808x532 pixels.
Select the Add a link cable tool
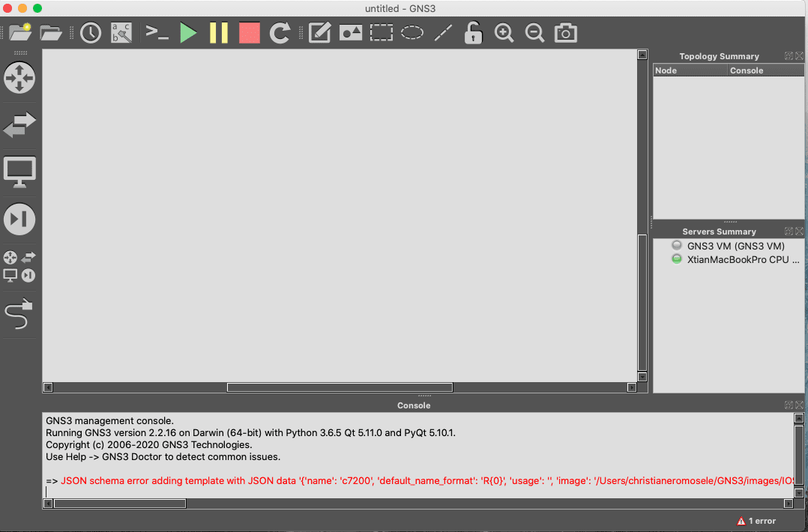pyautogui.click(x=19, y=315)
